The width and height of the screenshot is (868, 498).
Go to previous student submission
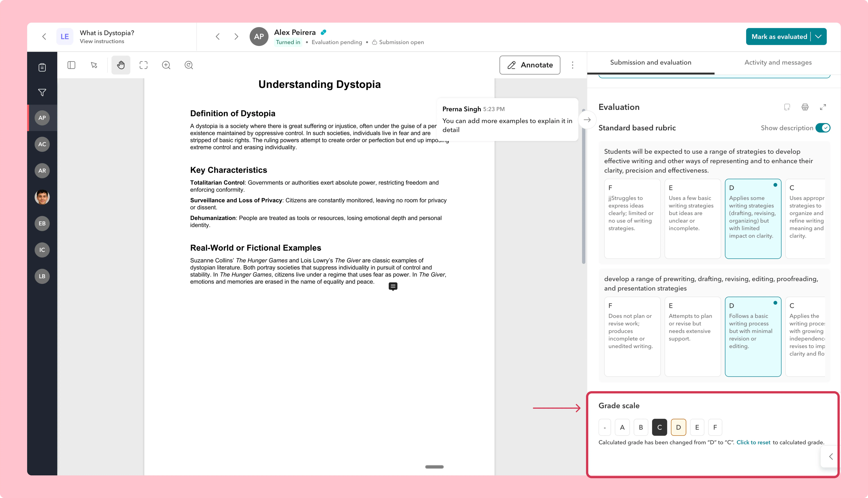coord(218,37)
